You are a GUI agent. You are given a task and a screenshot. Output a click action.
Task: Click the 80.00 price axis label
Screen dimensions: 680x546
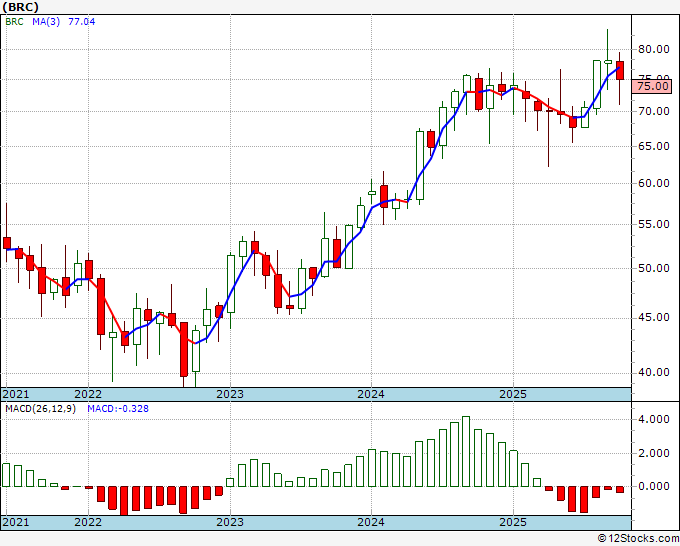[x=654, y=49]
